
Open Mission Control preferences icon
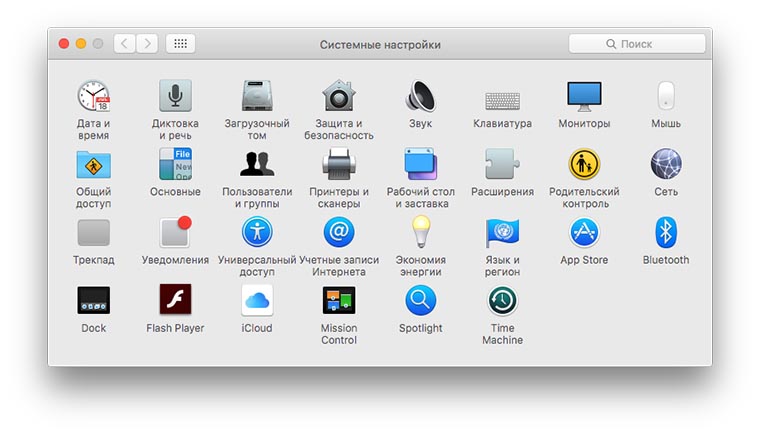pos(339,300)
